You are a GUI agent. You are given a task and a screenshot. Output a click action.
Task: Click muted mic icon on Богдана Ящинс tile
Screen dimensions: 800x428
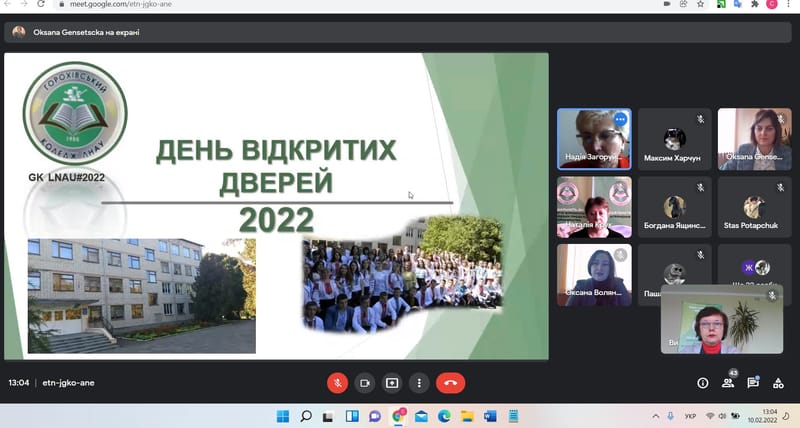point(701,187)
